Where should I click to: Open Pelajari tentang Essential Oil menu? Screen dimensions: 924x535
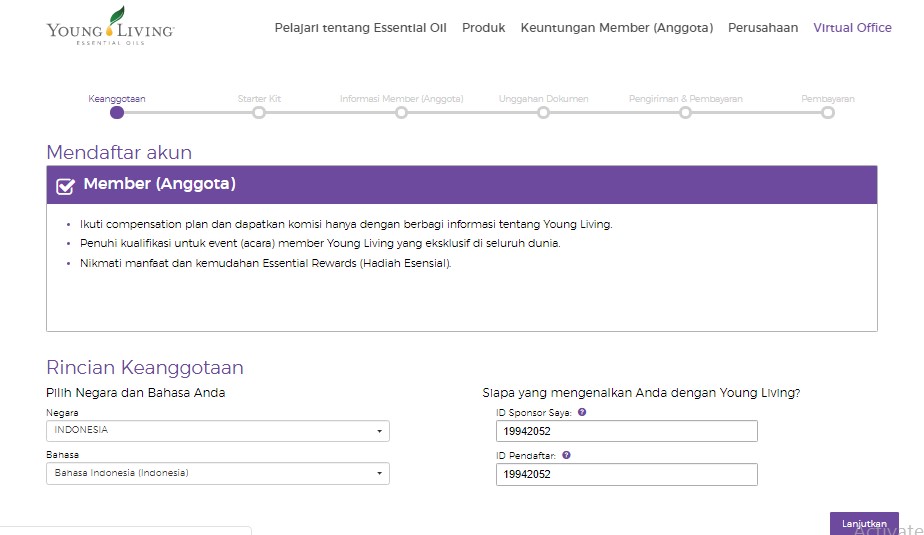point(361,28)
